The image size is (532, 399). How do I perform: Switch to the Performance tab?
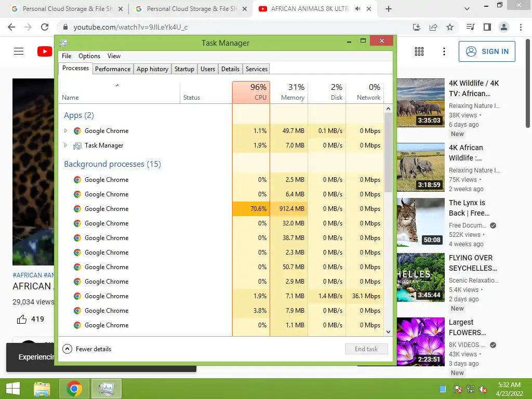click(x=113, y=69)
